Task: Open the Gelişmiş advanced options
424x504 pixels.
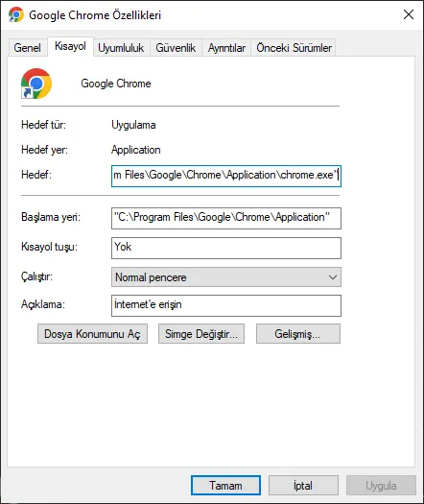Action: 298,334
